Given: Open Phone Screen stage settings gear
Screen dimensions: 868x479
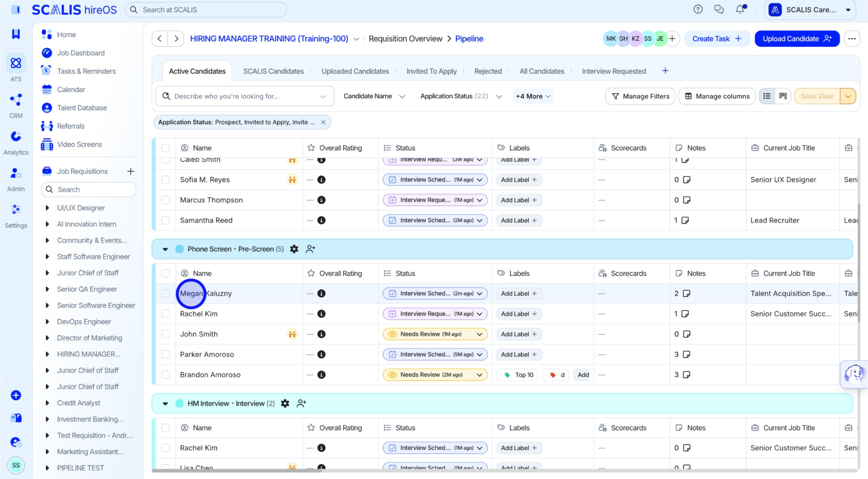Looking at the screenshot, I should point(294,249).
